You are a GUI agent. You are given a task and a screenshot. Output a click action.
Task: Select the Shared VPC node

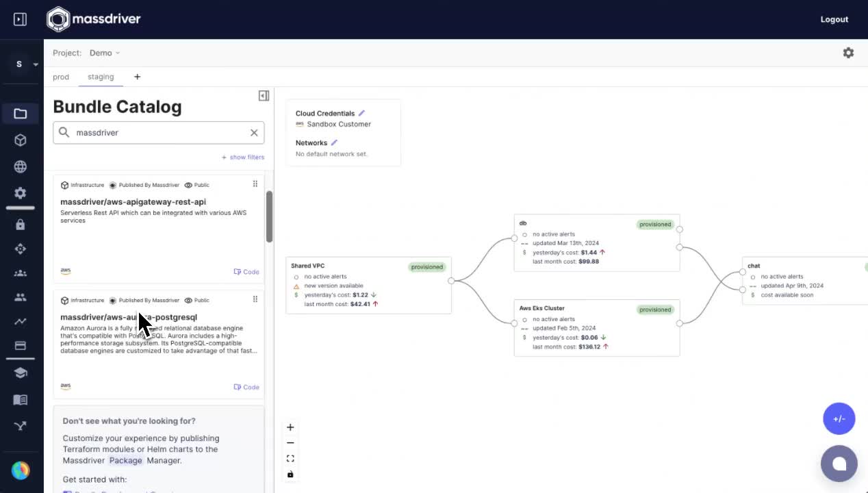(x=368, y=285)
